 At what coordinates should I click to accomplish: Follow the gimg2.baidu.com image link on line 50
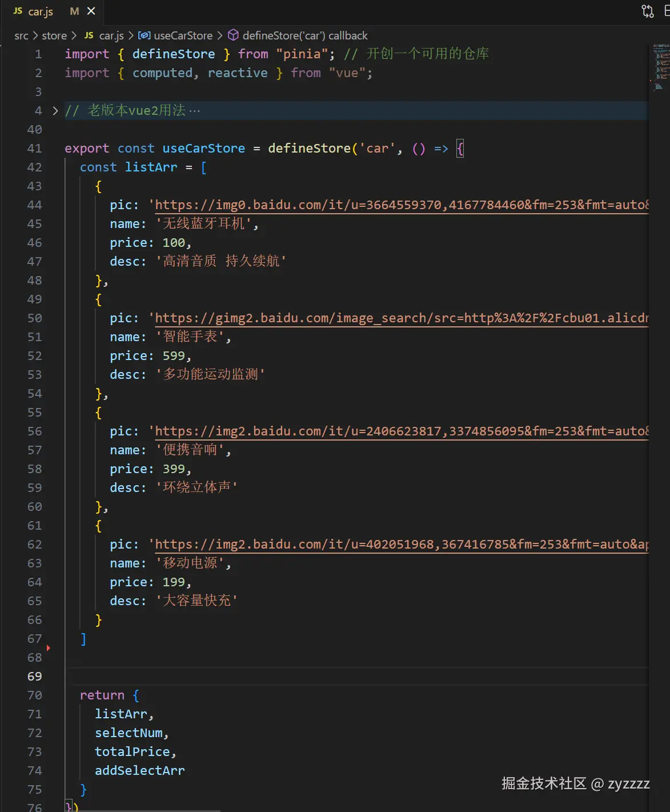pos(400,318)
